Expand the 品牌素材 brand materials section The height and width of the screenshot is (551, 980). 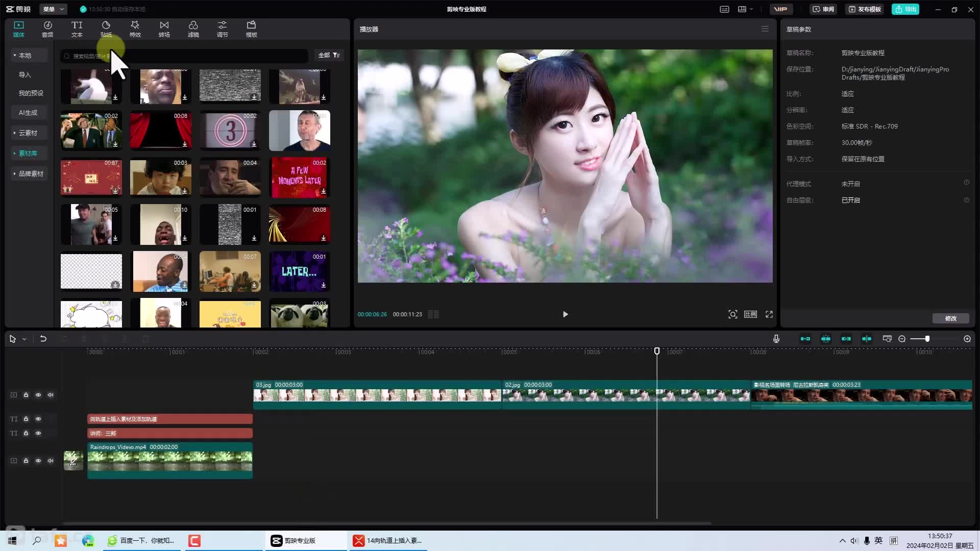29,173
